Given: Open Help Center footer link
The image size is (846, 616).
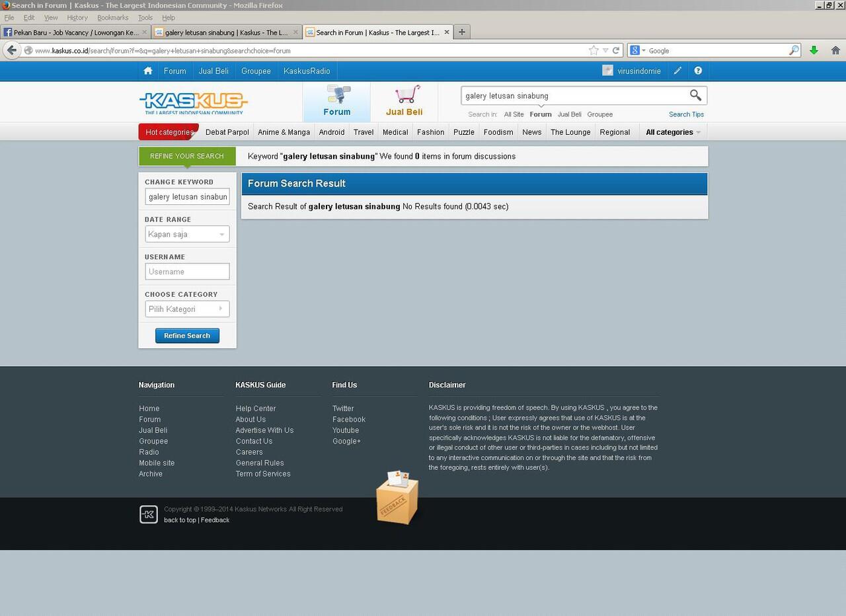Looking at the screenshot, I should 256,408.
